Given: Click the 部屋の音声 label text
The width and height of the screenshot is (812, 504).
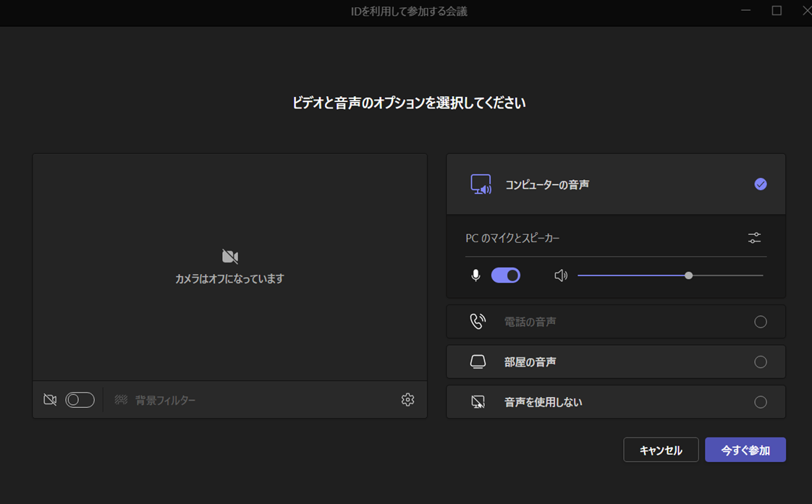Looking at the screenshot, I should [530, 362].
